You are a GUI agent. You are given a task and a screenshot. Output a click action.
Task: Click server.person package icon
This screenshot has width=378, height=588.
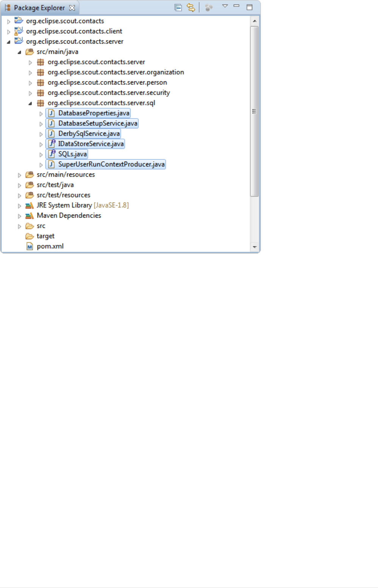tap(41, 82)
